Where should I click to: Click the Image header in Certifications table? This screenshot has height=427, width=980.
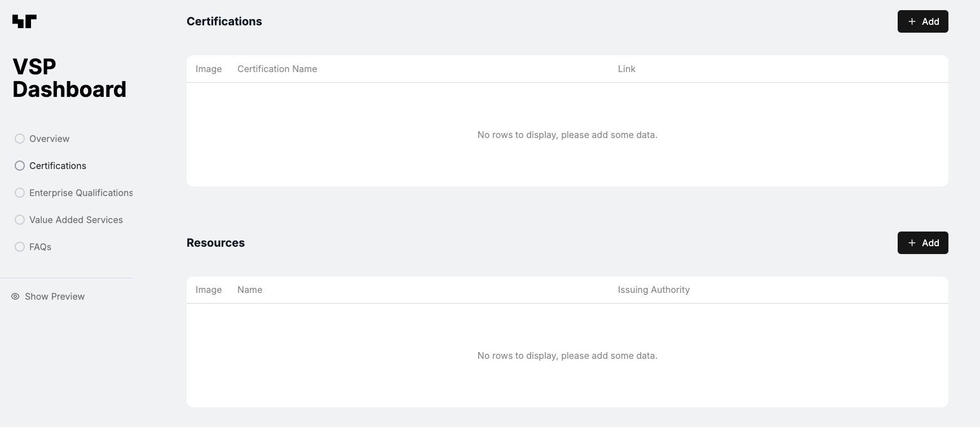209,69
